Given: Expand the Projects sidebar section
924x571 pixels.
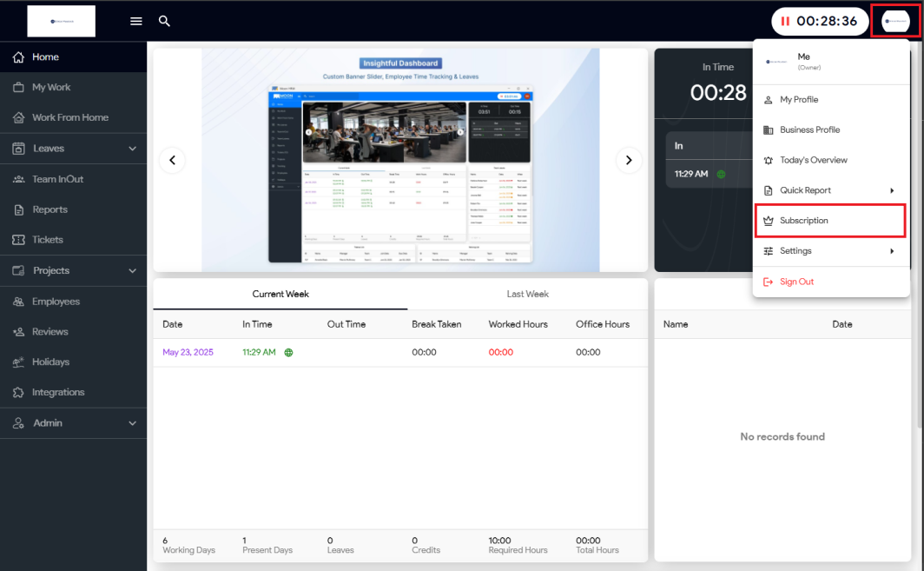Looking at the screenshot, I should pyautogui.click(x=132, y=271).
